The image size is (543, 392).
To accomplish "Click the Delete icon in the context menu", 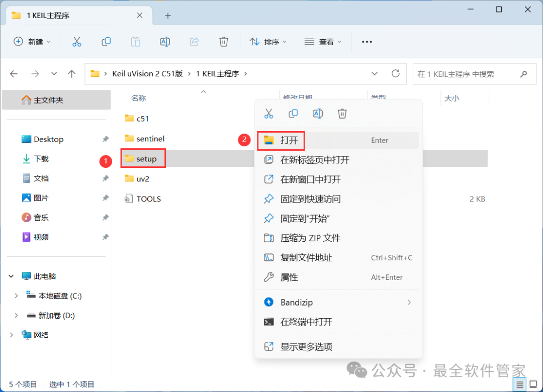I will (x=342, y=114).
